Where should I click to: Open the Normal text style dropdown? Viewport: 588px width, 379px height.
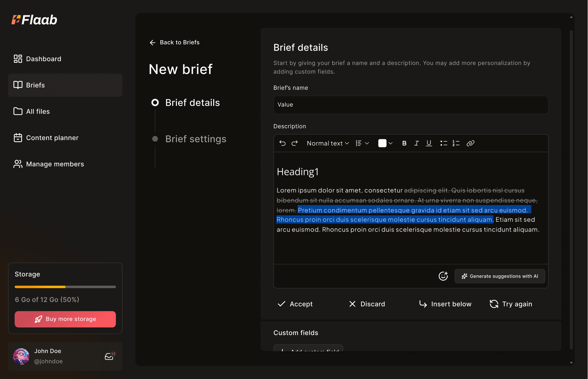pyautogui.click(x=328, y=143)
